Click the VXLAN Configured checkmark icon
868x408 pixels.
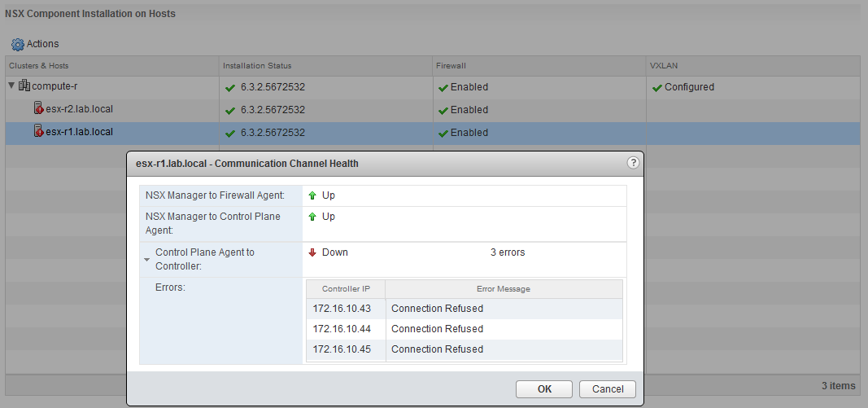pyautogui.click(x=656, y=87)
